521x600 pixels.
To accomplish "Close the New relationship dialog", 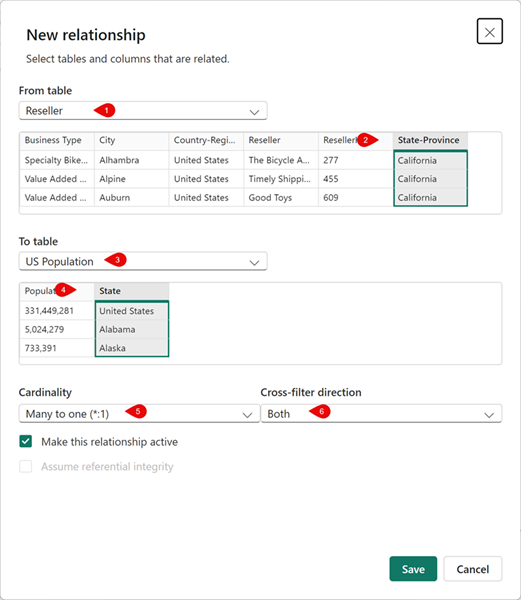I will coord(489,31).
